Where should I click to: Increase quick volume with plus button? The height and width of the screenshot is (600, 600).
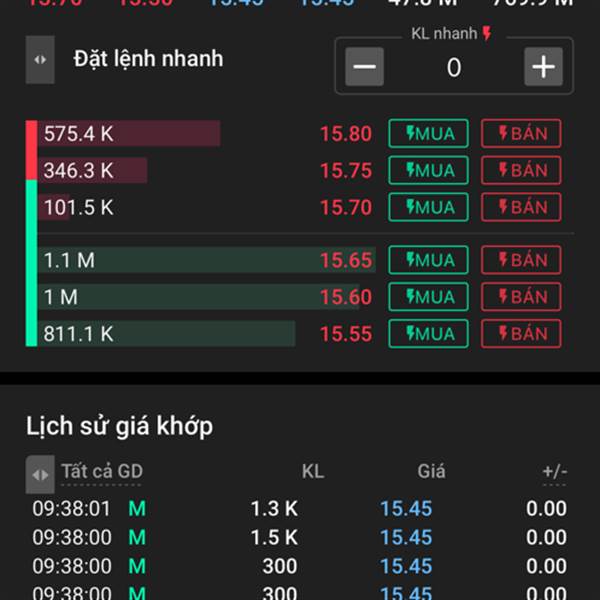pos(543,67)
